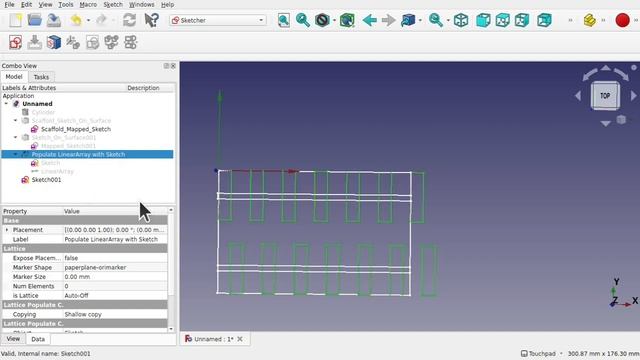Edit the Marker Size value field
Image resolution: width=640 pixels, height=360 pixels.
click(115, 277)
